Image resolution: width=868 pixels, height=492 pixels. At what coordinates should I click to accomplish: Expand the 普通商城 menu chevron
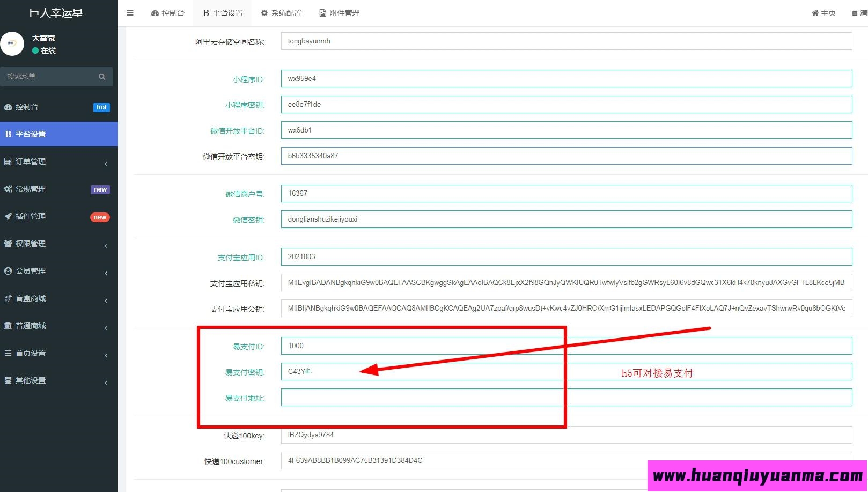(106, 327)
